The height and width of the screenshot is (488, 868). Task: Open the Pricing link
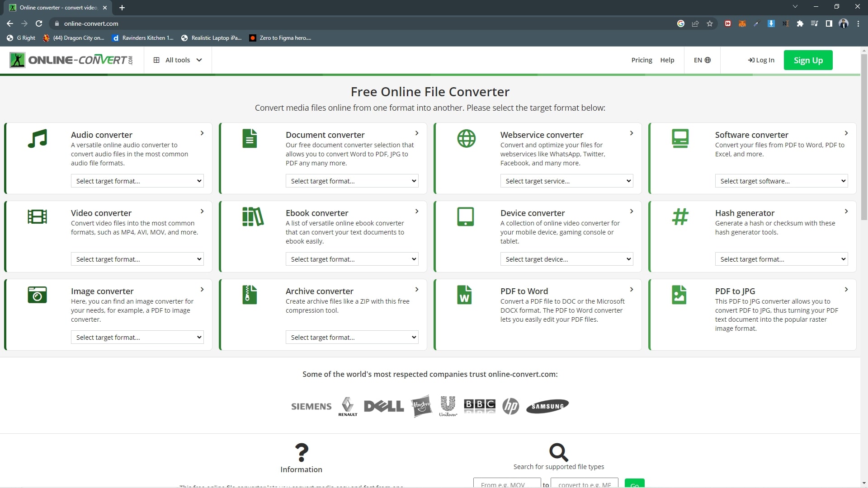[642, 60]
